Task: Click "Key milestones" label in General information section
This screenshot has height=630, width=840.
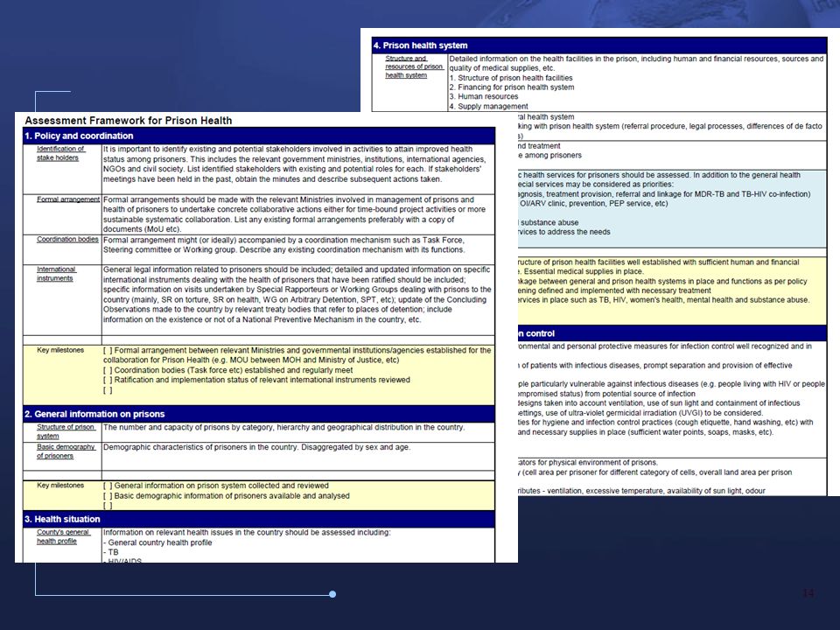Action: [x=60, y=486]
